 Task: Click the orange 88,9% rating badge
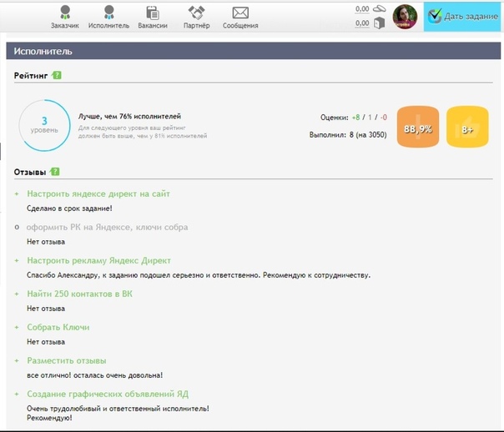418,127
